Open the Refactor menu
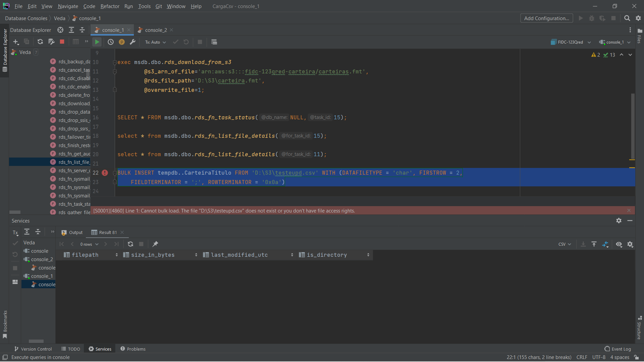This screenshot has width=644, height=362. coord(110,6)
